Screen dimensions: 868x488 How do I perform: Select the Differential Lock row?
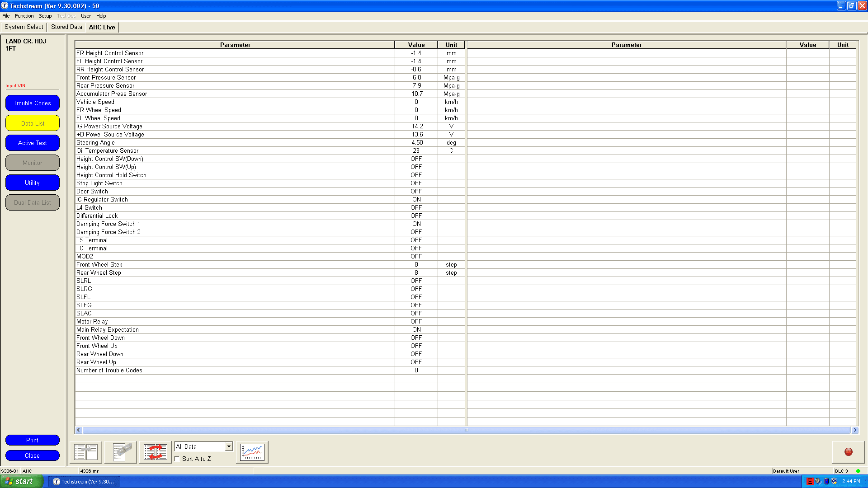pos(270,216)
